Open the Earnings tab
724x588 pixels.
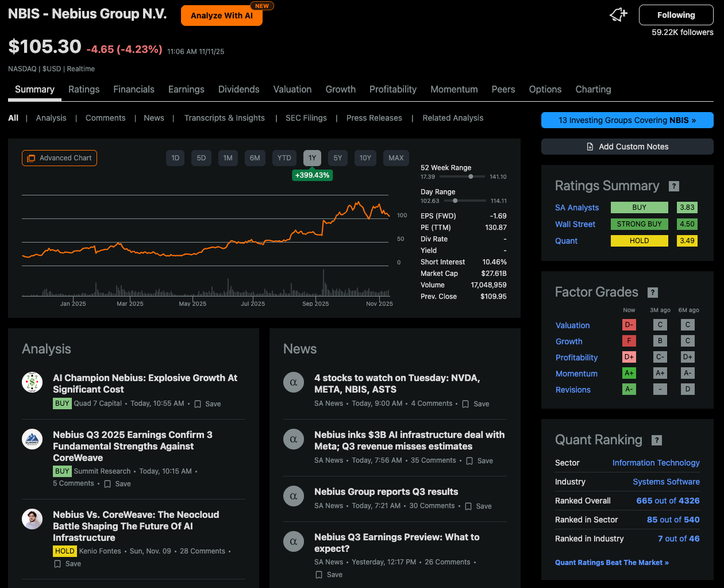pyautogui.click(x=186, y=90)
